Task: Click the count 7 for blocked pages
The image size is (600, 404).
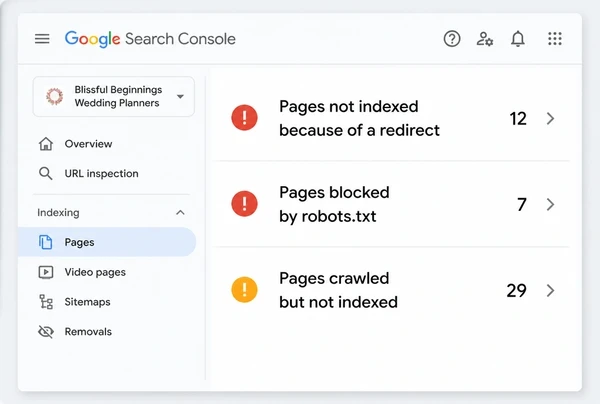Action: pyautogui.click(x=522, y=205)
